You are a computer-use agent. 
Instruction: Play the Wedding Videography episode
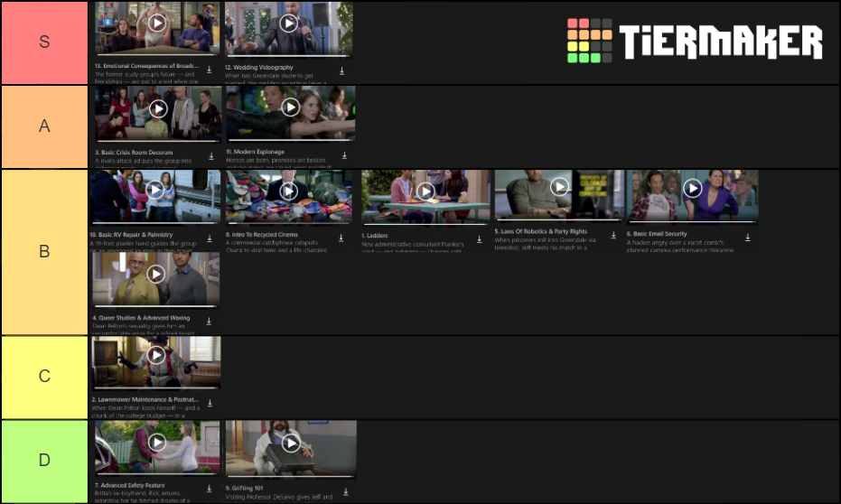pos(288,23)
